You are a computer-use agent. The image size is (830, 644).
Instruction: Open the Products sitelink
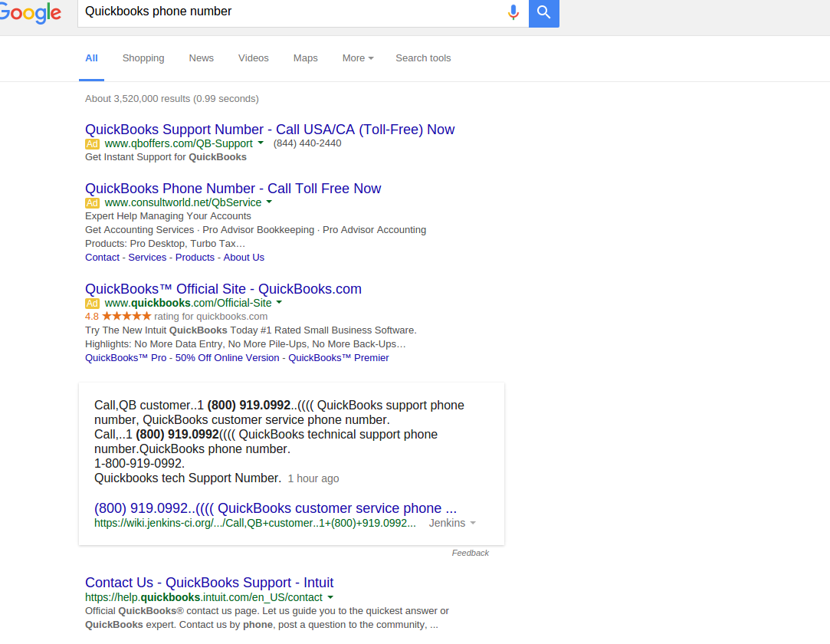195,258
